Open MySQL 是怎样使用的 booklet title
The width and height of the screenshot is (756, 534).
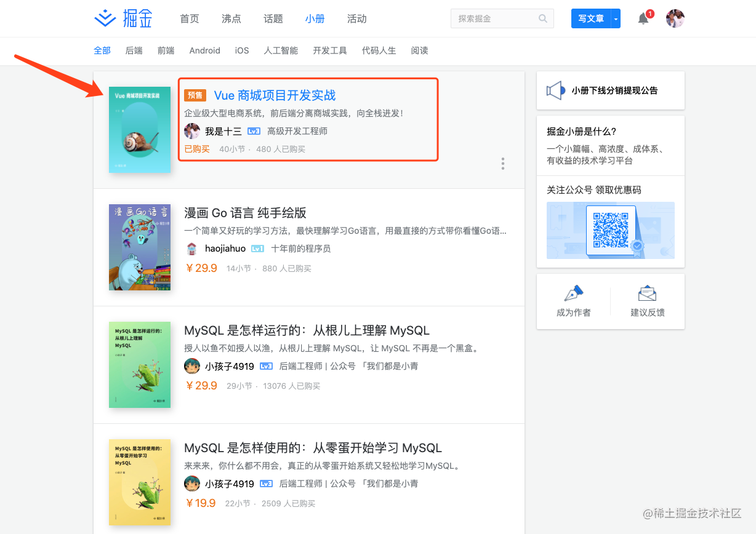[x=313, y=448]
